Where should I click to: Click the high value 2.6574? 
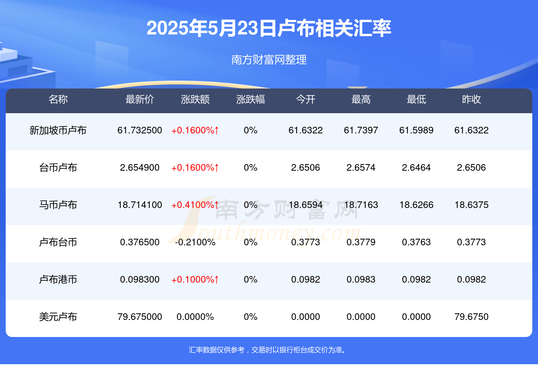coord(361,168)
